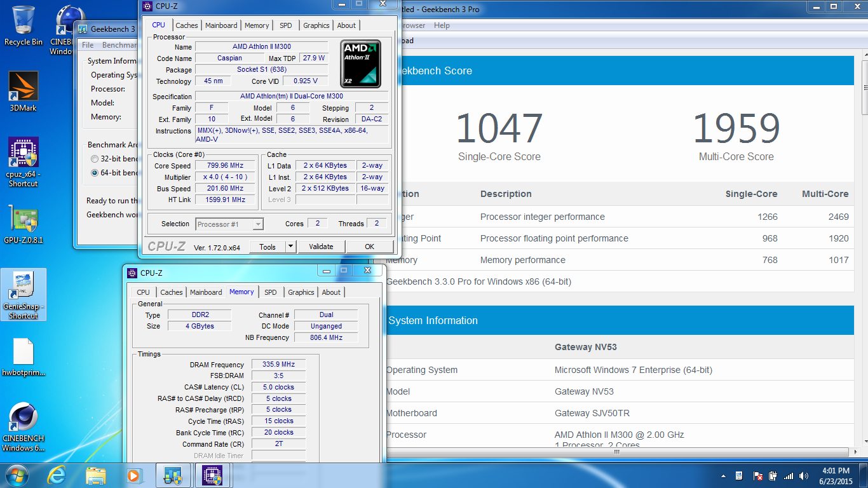The image size is (868, 488).
Task: Click the Command Rate value 2T
Action: [x=278, y=444]
